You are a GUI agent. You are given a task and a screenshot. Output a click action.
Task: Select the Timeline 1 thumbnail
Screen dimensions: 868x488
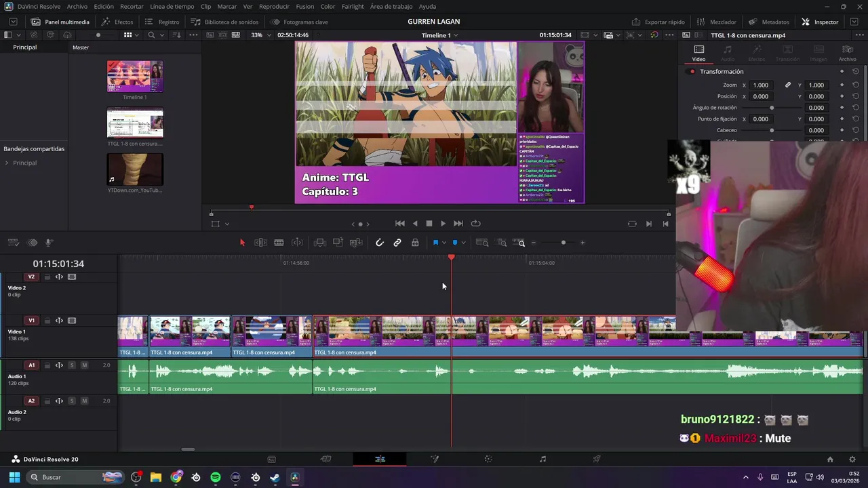135,76
